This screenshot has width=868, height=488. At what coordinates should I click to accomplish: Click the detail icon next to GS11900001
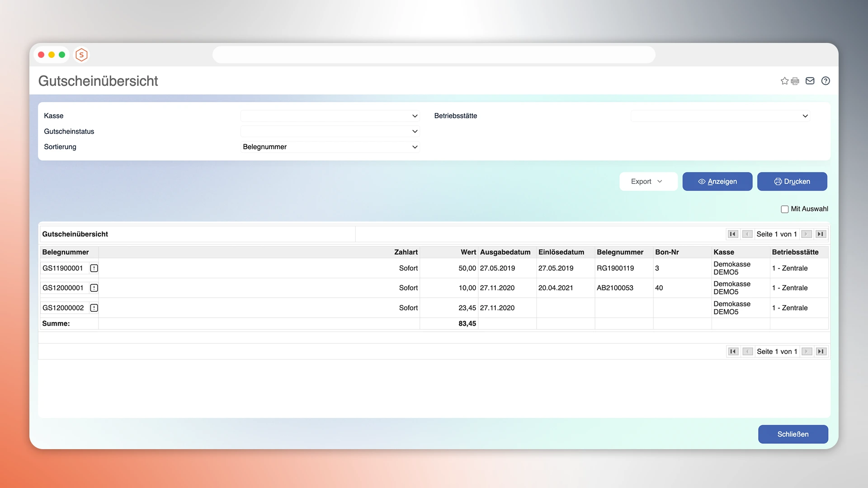coord(94,268)
